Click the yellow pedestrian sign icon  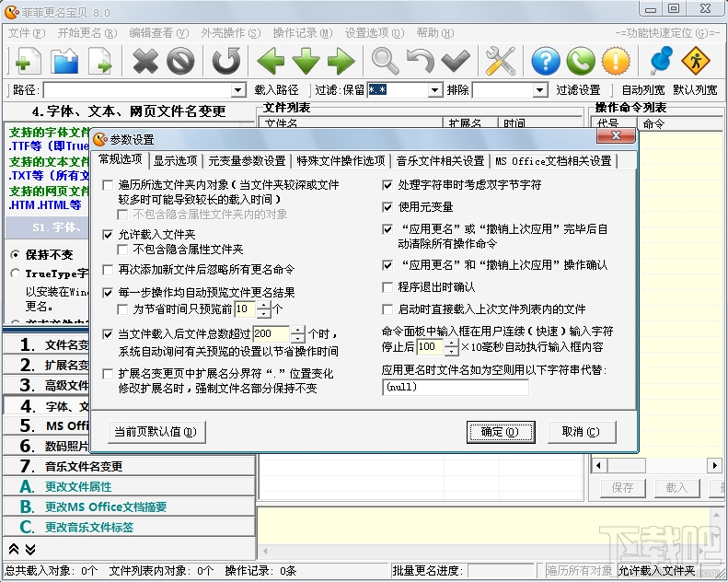pyautogui.click(x=696, y=61)
